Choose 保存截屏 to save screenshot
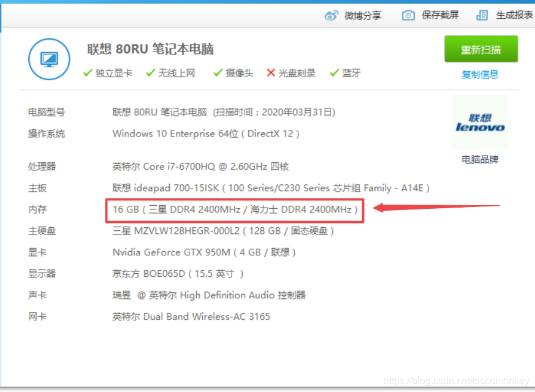The image size is (535, 392). coord(440,15)
